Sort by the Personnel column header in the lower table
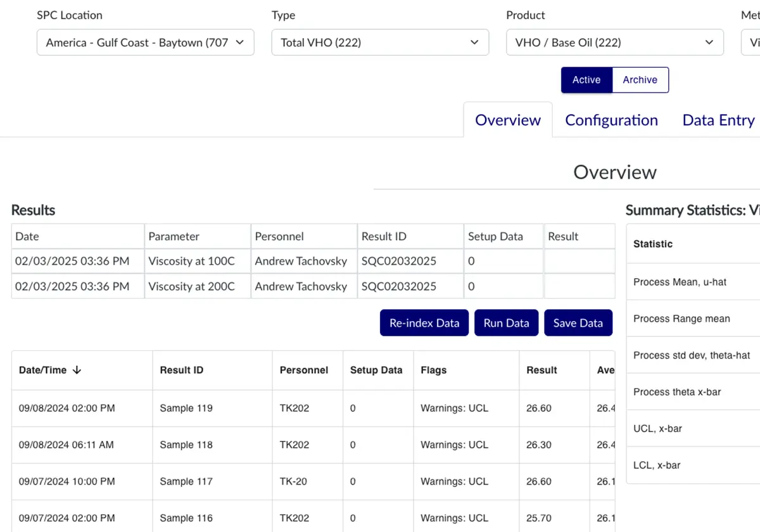Viewport: 760px width, 532px height. pyautogui.click(x=304, y=370)
